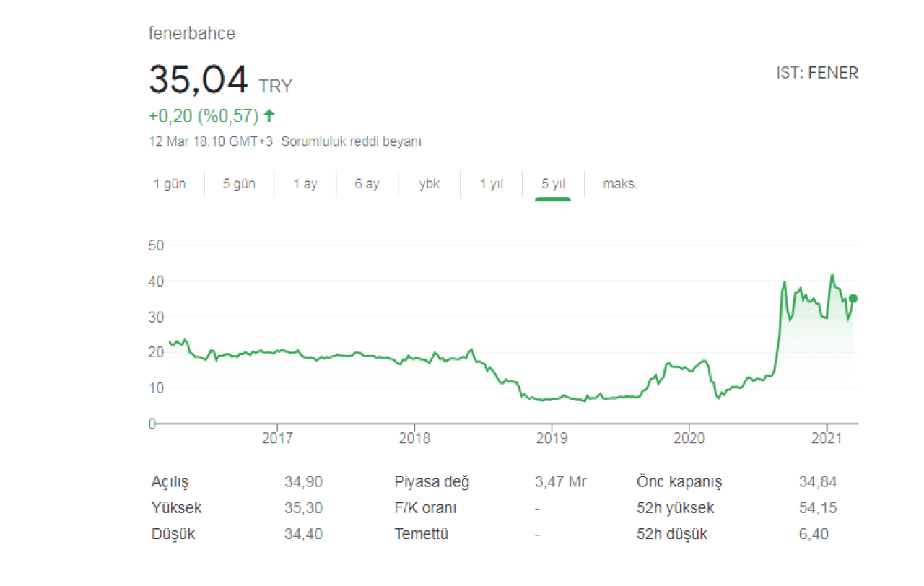
Task: Click the 20 value on y-axis
Action: coord(157,352)
